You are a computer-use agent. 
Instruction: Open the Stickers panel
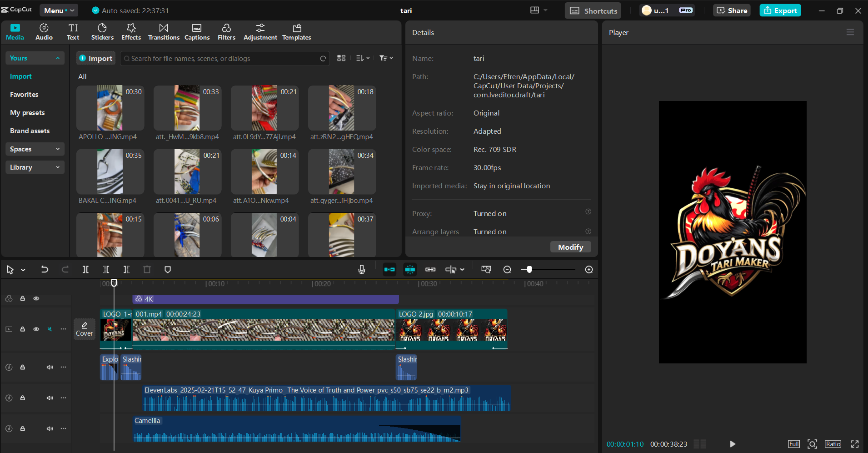[102, 32]
